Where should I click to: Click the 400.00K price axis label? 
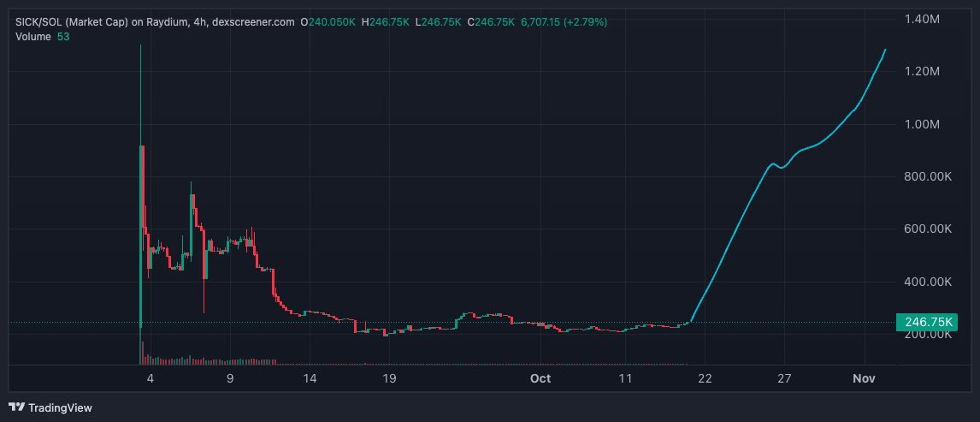tap(928, 282)
